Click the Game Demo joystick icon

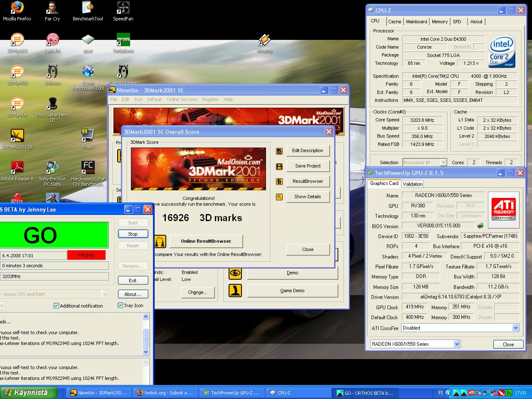[x=235, y=291]
